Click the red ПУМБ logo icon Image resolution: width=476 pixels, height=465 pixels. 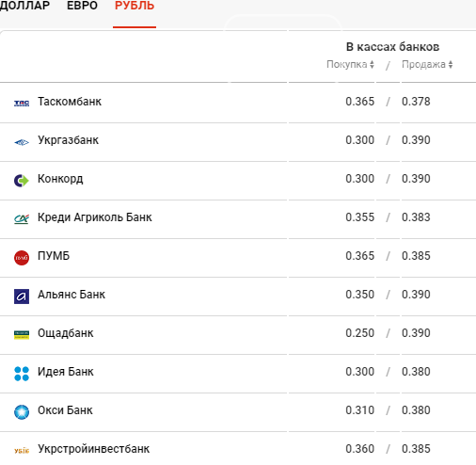[x=22, y=258]
